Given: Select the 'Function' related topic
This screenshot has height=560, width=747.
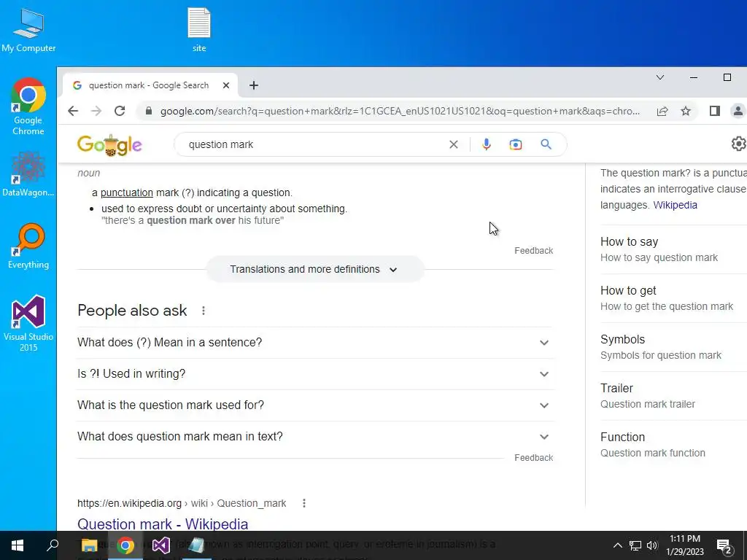Looking at the screenshot, I should click(x=673, y=445).
